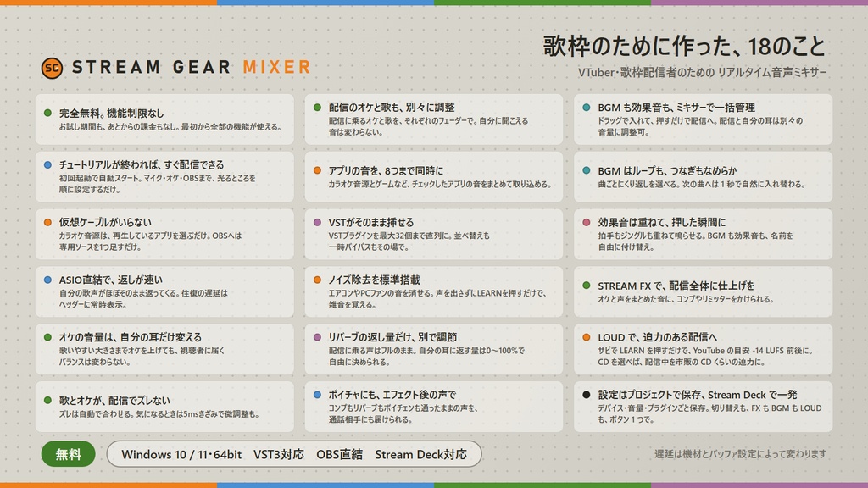Select the green "無料" badge
Image resolution: width=868 pixels, height=488 pixels.
[68, 454]
